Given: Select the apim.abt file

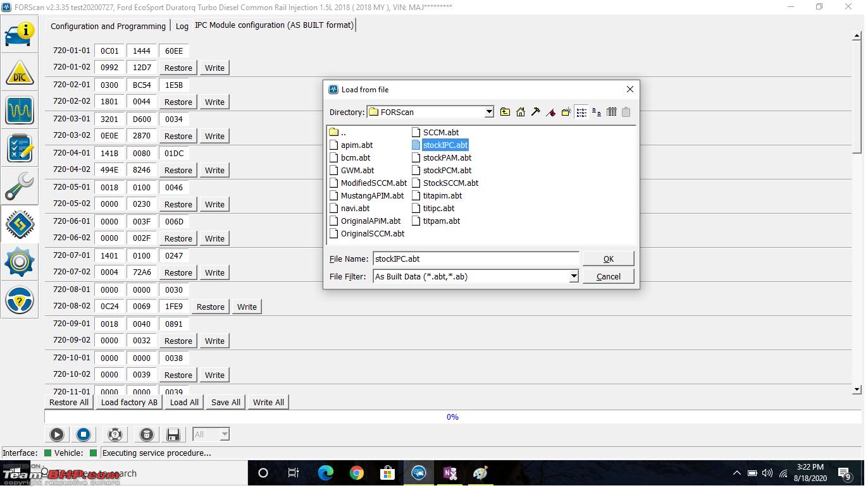Looking at the screenshot, I should click(351, 145).
